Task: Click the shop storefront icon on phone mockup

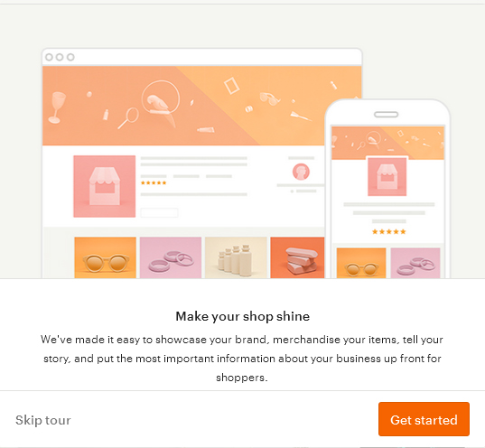Action: coord(387,177)
